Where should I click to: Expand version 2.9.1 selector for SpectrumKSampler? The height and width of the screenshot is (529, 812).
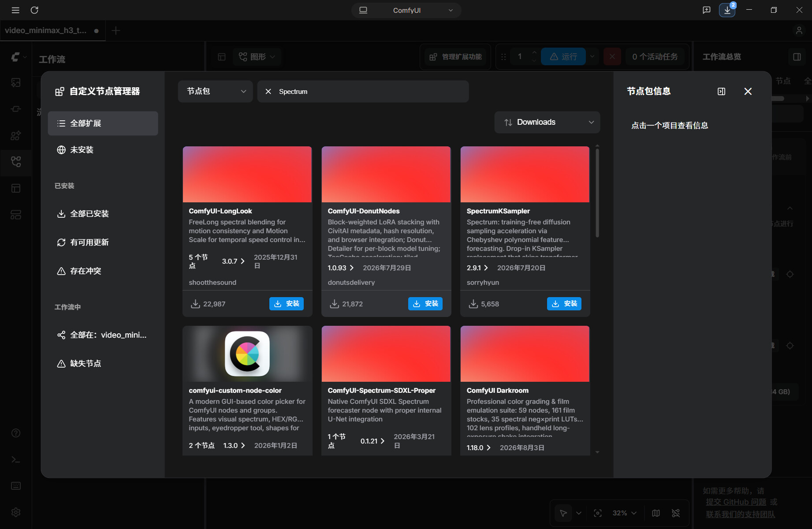477,268
